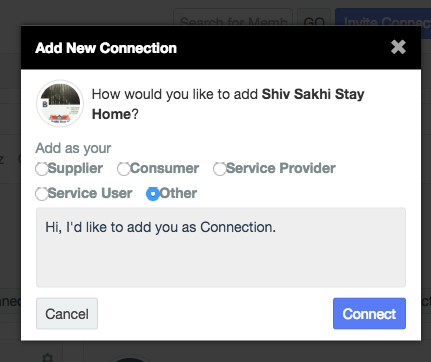The image size is (431, 362).
Task: Click the Service Provider label text
Action: click(x=281, y=168)
